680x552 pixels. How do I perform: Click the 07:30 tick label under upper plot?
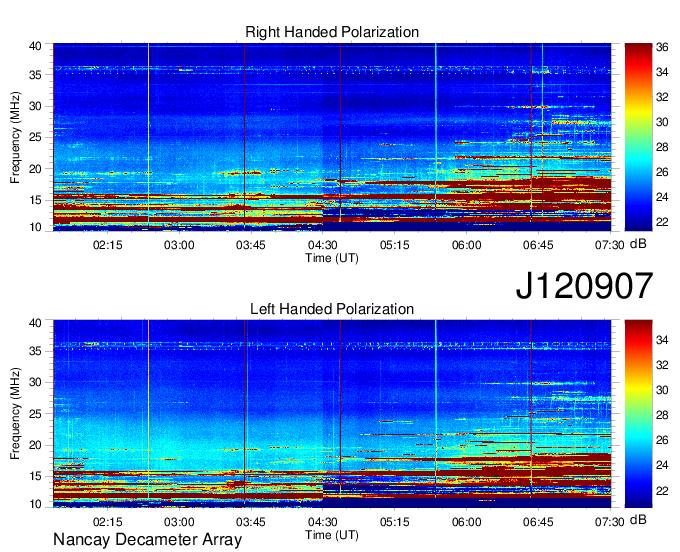[609, 245]
